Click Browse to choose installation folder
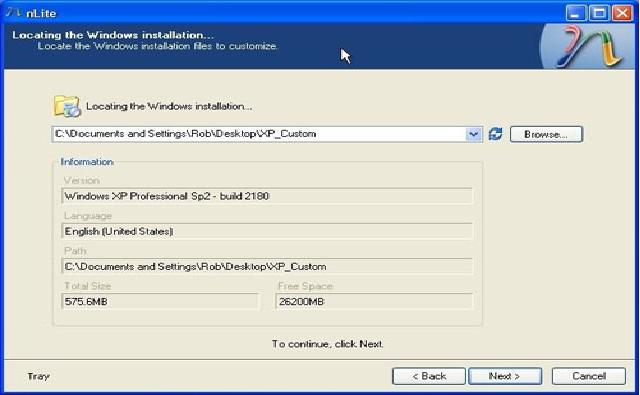The width and height of the screenshot is (640, 395). pos(546,134)
